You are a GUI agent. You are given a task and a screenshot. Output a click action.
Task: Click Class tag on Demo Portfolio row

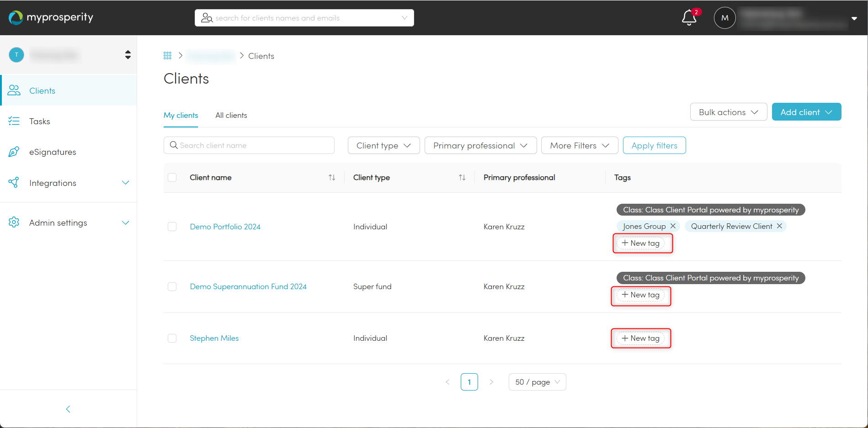(711, 210)
